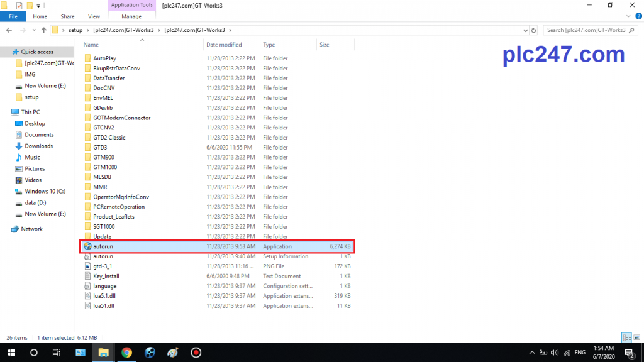Screen dimensions: 644x362
Task: Open Cortana search circle on taskbar
Action: point(34,353)
